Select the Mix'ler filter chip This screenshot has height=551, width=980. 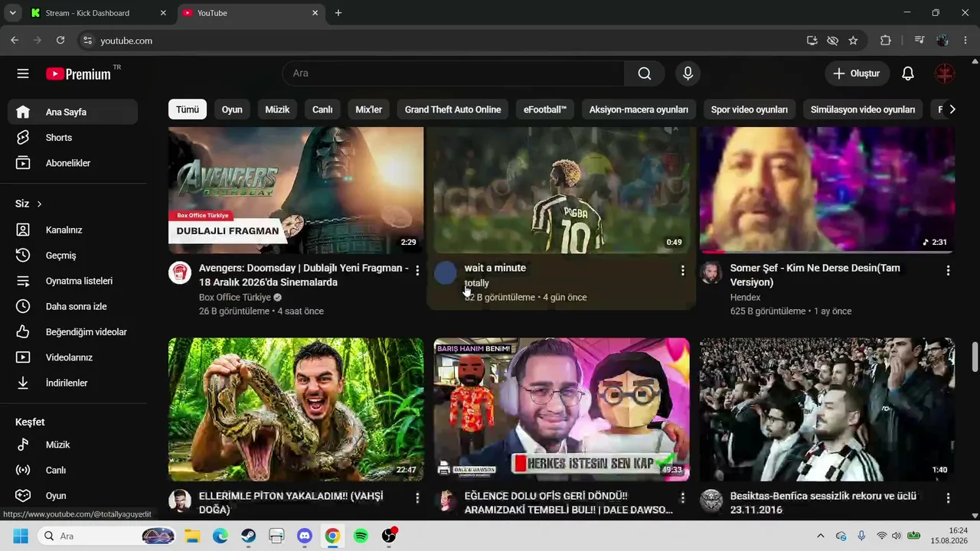click(369, 109)
